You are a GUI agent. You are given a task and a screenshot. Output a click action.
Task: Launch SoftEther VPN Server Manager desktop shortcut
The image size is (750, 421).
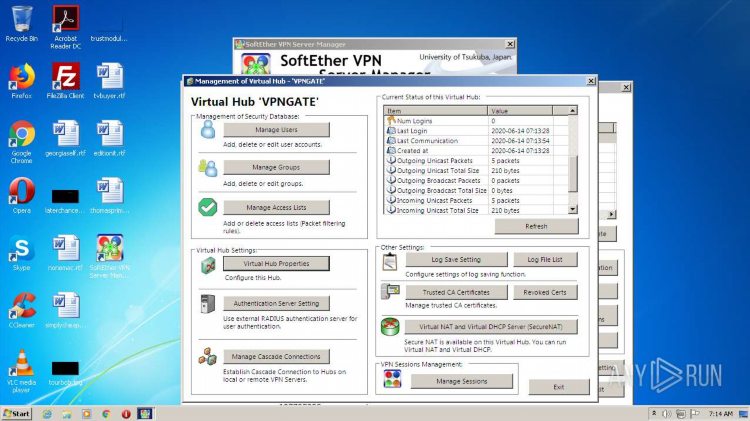(110, 256)
